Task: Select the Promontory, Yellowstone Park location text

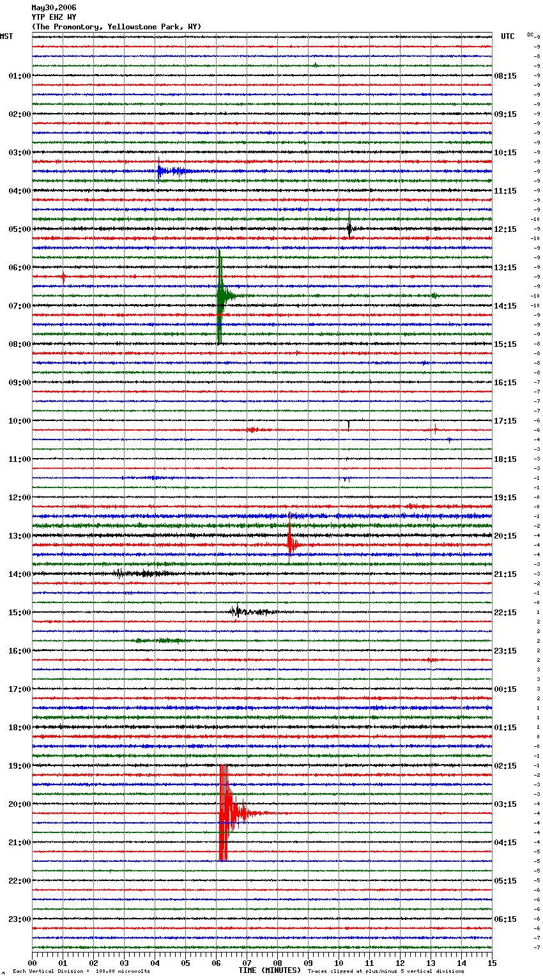Action: coord(116,27)
